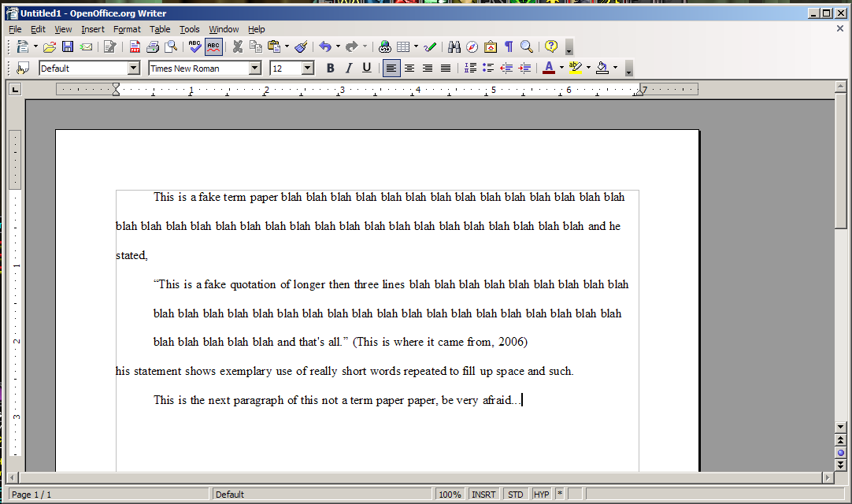Apply the yellow highlighting swatch
This screenshot has height=504, width=852.
pyautogui.click(x=576, y=69)
